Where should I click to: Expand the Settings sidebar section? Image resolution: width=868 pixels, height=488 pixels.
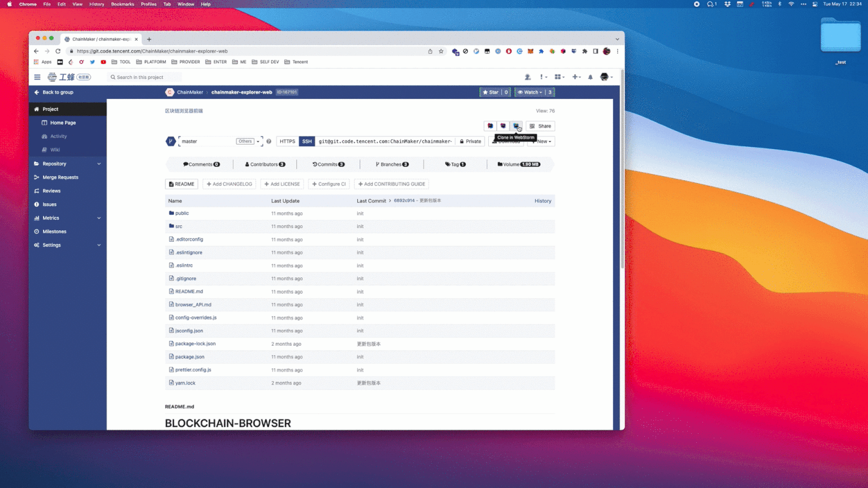pos(67,245)
